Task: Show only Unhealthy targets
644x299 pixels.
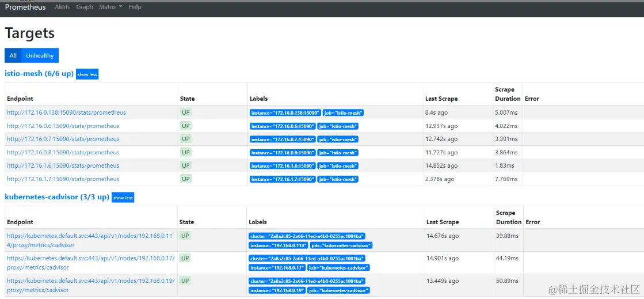Action: (40, 55)
